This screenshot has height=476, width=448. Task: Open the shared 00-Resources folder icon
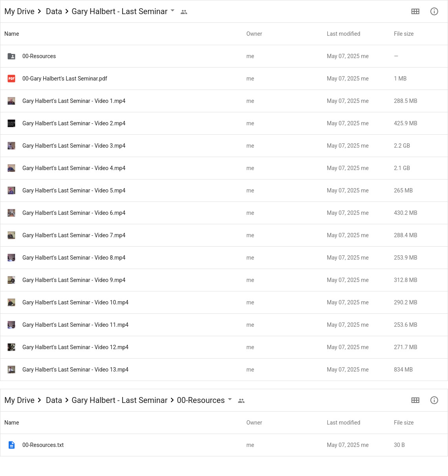(11, 56)
